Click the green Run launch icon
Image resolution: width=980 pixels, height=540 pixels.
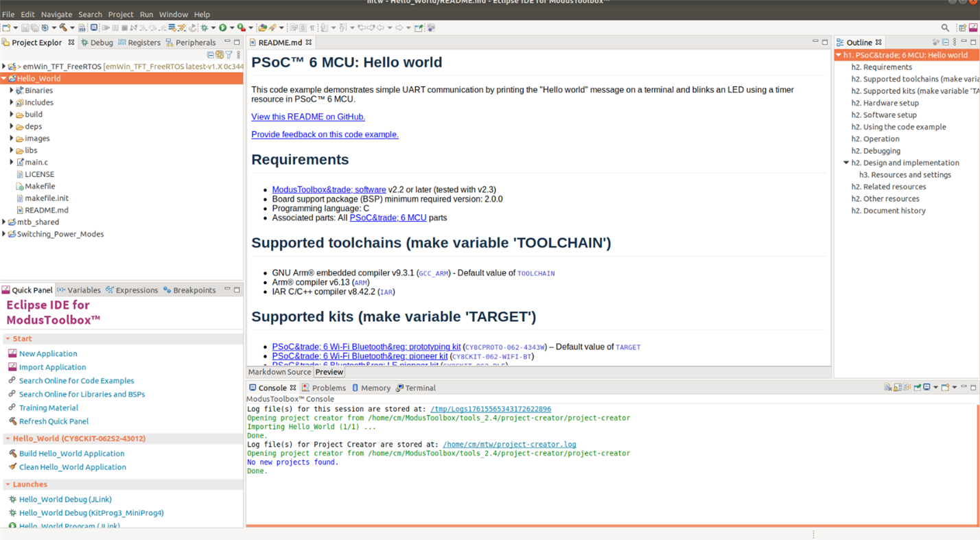click(x=223, y=28)
